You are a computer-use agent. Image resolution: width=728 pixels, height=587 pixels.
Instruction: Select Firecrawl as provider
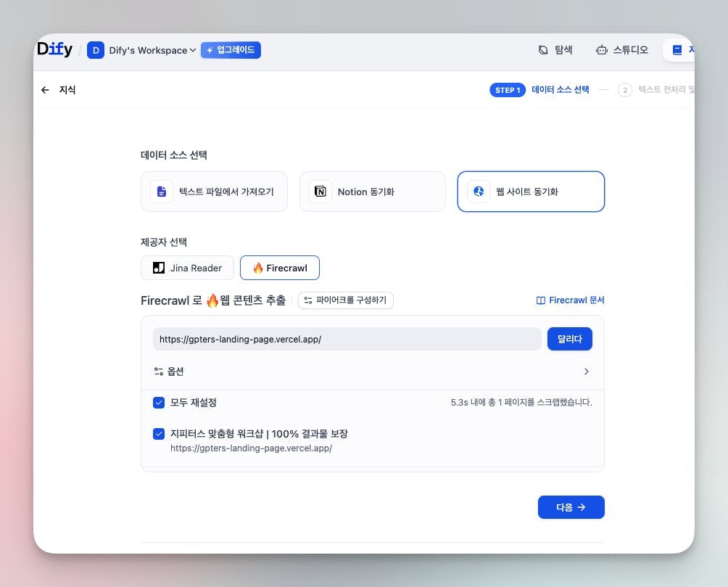click(279, 268)
